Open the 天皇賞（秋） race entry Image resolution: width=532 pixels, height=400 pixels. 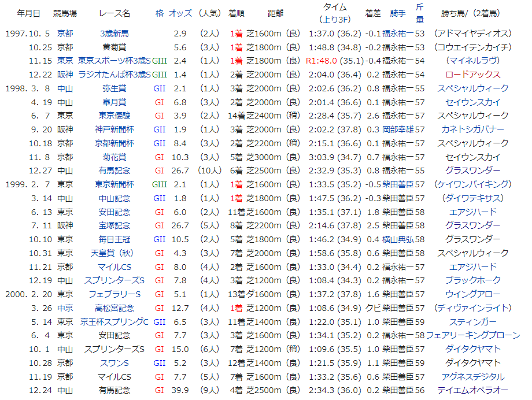click(114, 253)
